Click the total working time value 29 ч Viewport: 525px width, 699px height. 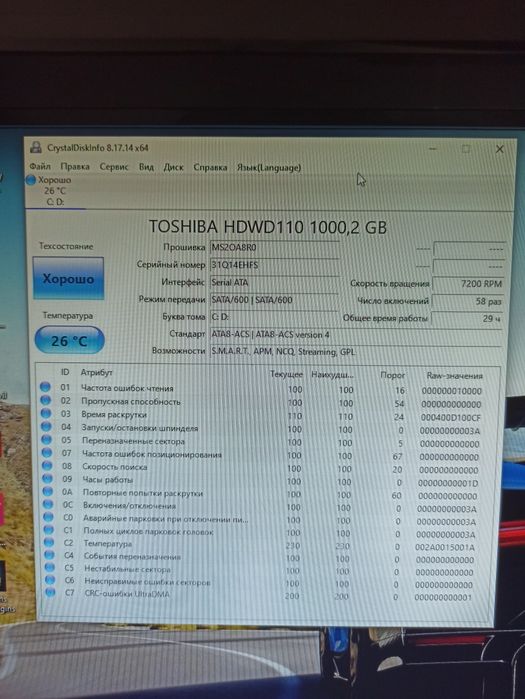click(468, 318)
